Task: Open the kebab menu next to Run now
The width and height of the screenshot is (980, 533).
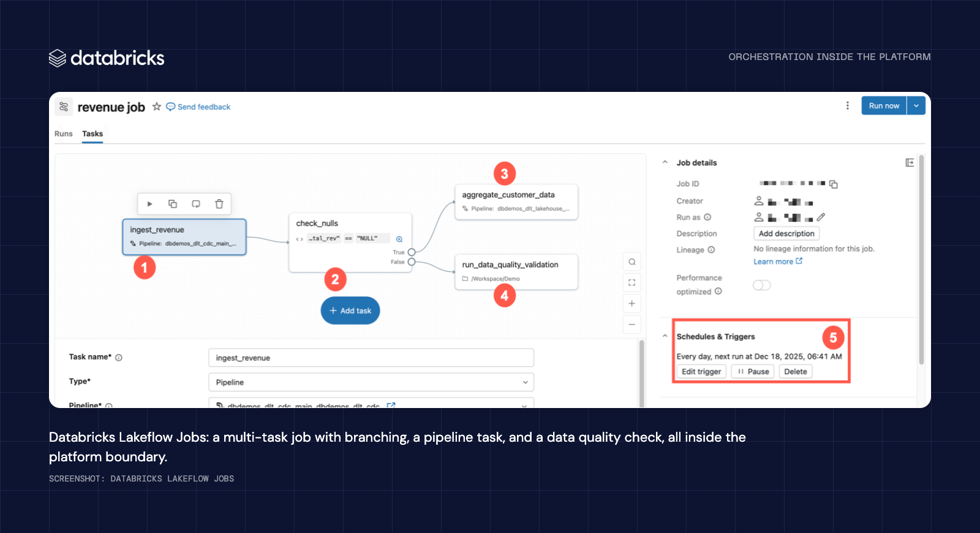Action: pos(848,105)
